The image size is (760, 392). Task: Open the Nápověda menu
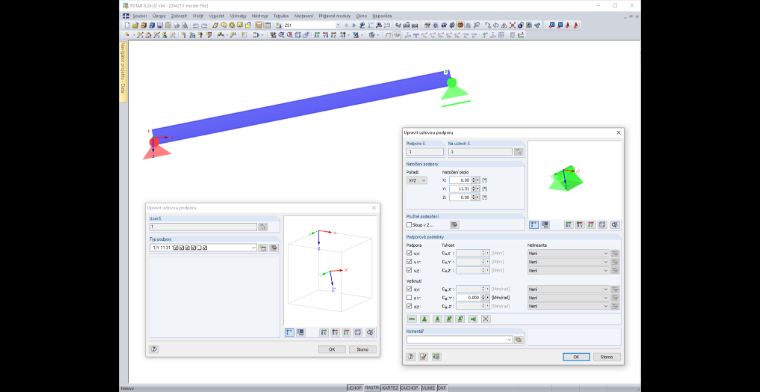click(x=382, y=16)
